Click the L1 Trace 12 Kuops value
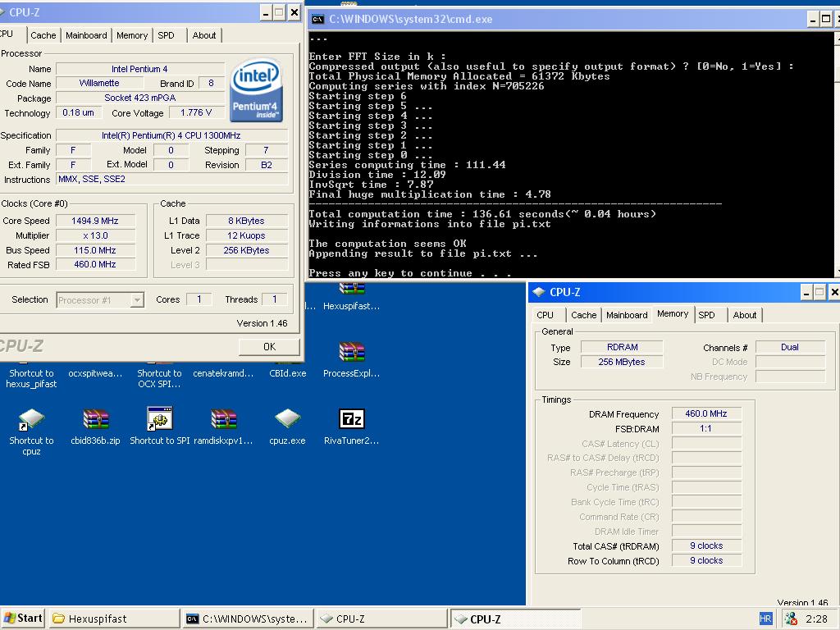The width and height of the screenshot is (840, 630). coord(246,235)
